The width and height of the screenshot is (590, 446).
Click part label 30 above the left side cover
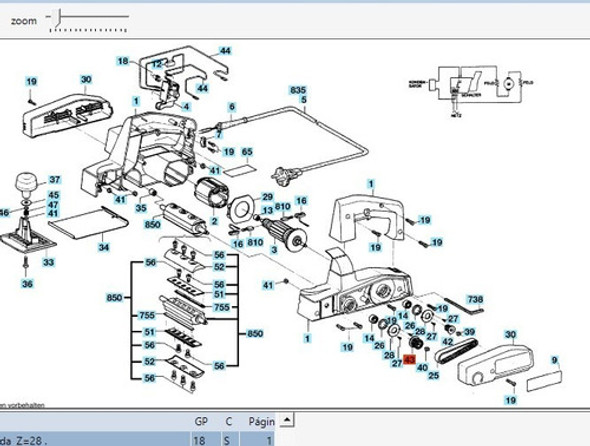(x=86, y=79)
